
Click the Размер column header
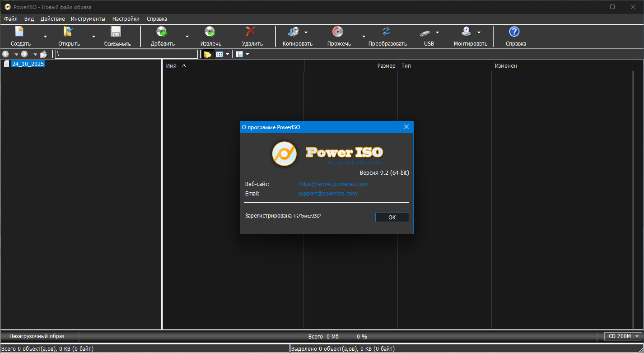tap(351, 66)
